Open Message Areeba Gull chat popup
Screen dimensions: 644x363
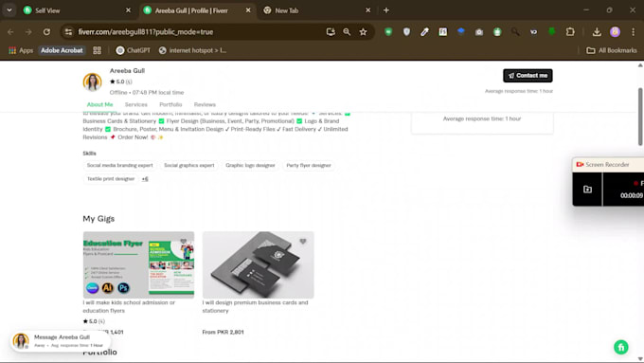[61, 341]
